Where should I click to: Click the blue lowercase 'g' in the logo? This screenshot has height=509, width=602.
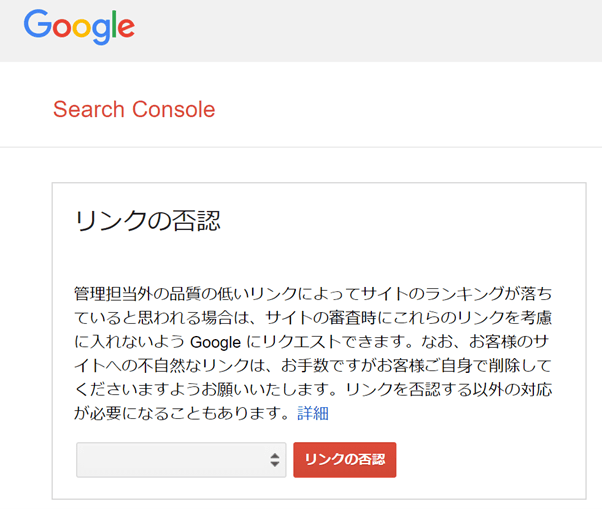click(x=100, y=32)
